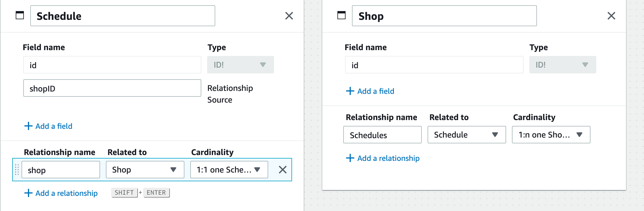The height and width of the screenshot is (211, 644).
Task: Click the Schedule model window icon
Action: click(20, 15)
